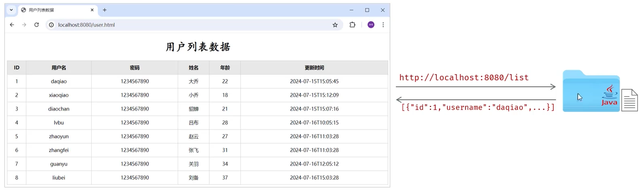Open the purple profile avatar

click(x=371, y=25)
